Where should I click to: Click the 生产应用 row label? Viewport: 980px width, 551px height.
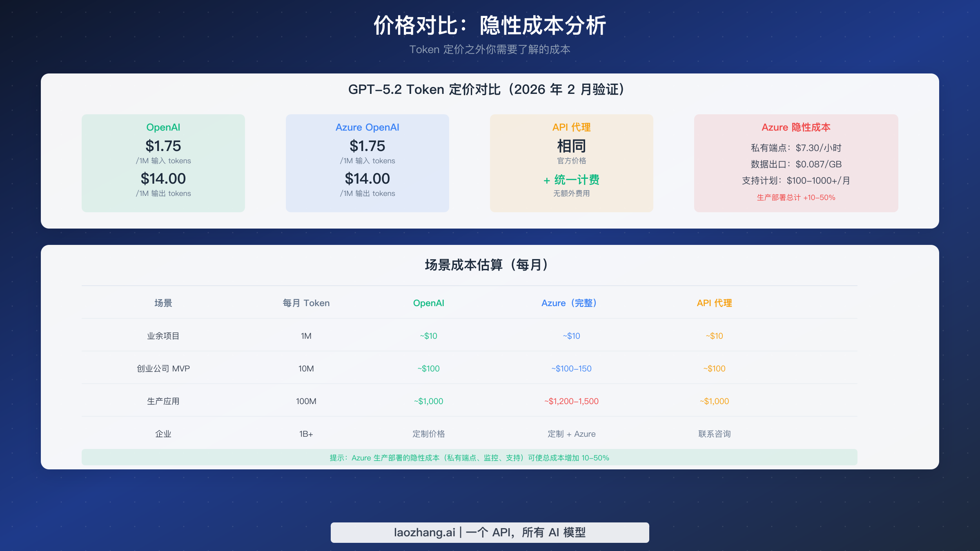pos(163,401)
